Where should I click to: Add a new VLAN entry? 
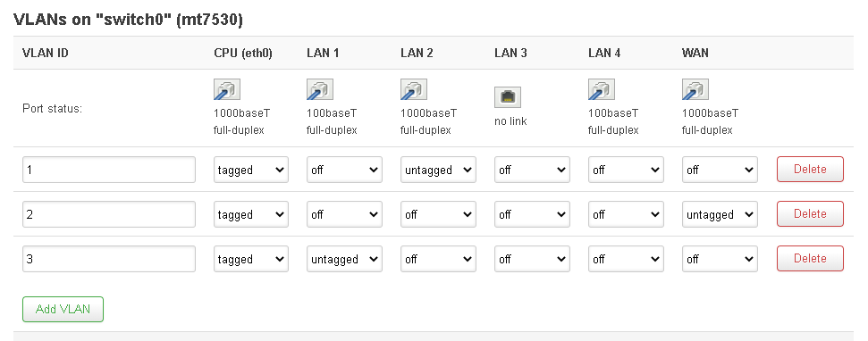63,309
